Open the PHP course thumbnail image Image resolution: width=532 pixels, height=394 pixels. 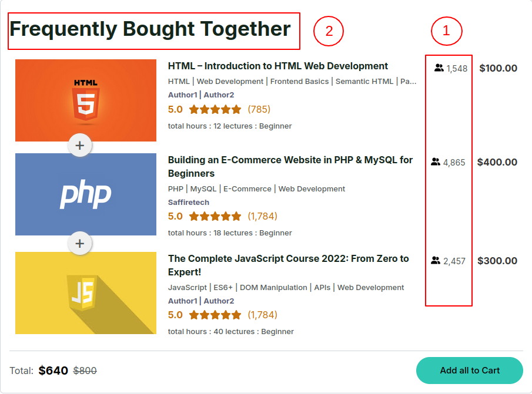click(86, 194)
